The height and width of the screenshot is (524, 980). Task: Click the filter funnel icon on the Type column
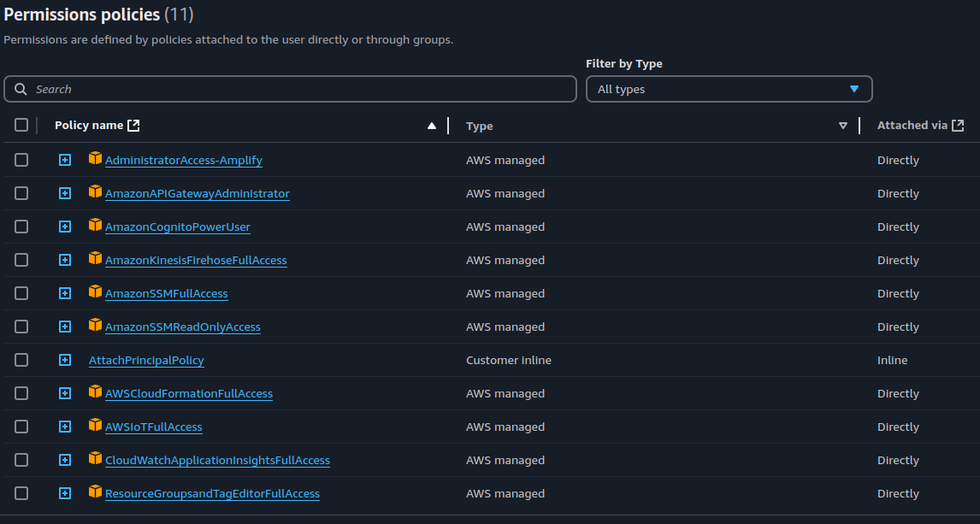[x=843, y=125]
